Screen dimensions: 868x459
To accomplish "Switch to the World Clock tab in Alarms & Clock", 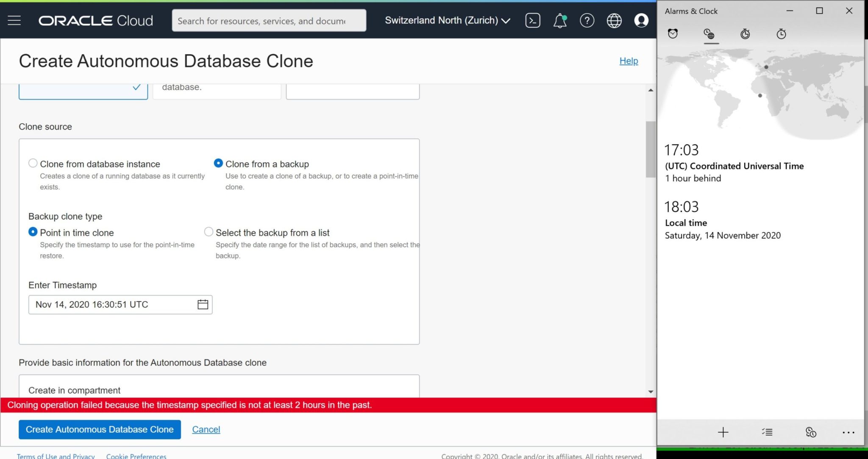I will (x=709, y=34).
